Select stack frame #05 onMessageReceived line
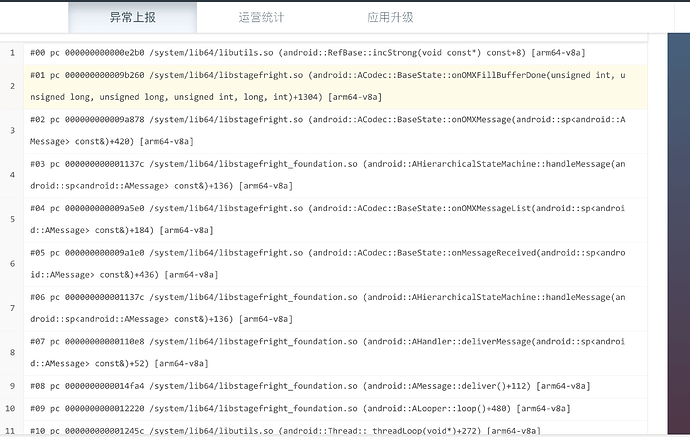Viewport: 690px width, 437px height. coord(335,264)
